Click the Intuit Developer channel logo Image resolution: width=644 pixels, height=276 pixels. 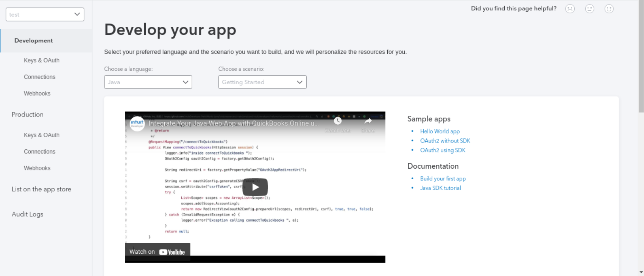click(x=137, y=124)
